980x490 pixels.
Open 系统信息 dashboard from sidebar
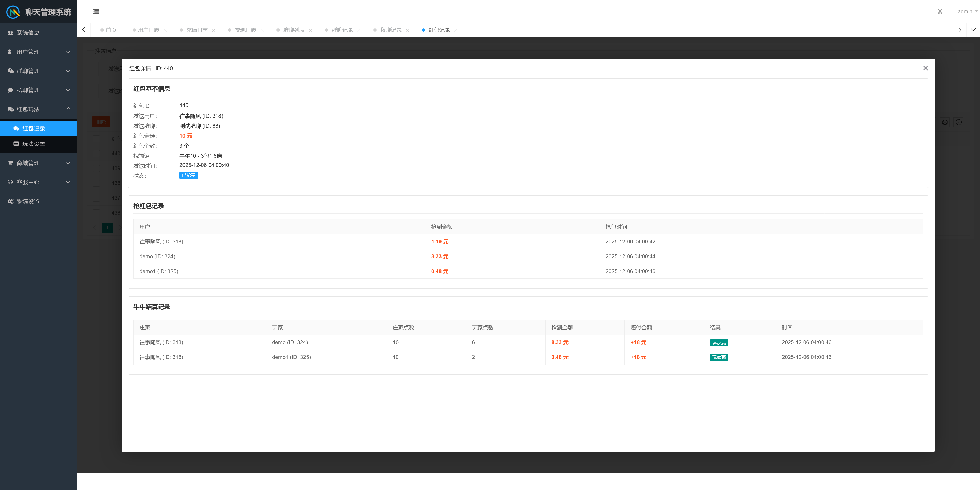(x=28, y=33)
